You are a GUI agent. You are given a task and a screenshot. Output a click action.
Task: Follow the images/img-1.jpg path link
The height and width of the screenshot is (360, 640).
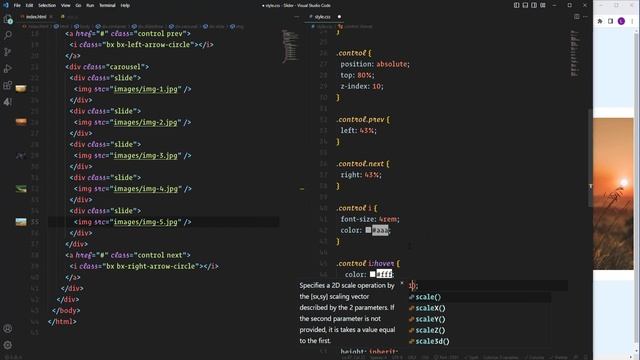coord(146,89)
